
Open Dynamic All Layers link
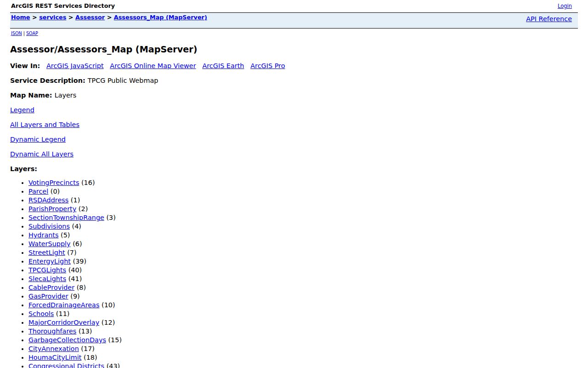click(42, 154)
